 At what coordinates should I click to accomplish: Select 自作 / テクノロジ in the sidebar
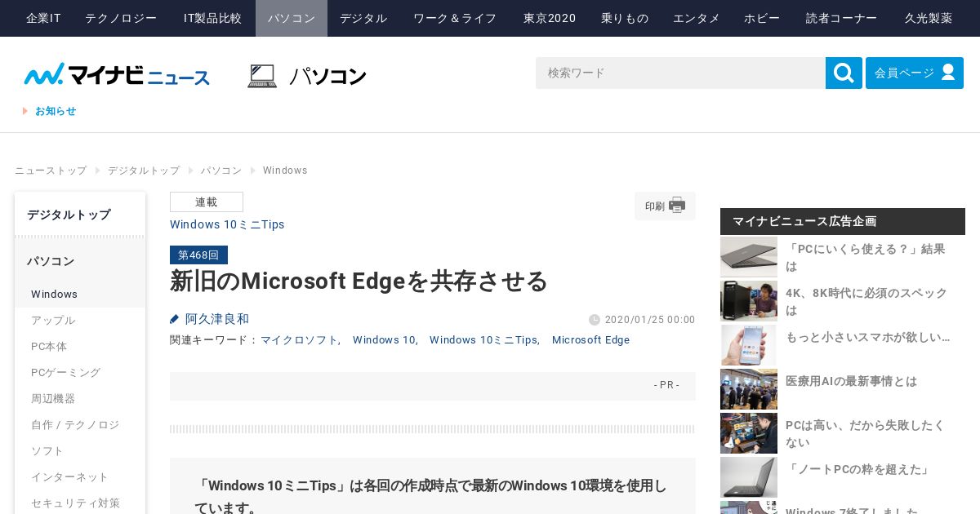click(80, 424)
